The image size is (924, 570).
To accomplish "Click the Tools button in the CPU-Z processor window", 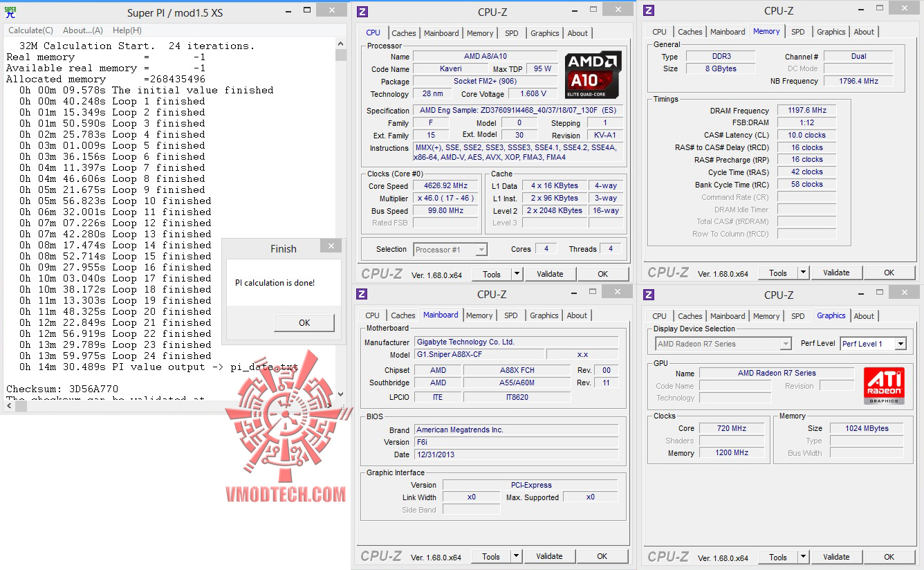I will pos(492,274).
